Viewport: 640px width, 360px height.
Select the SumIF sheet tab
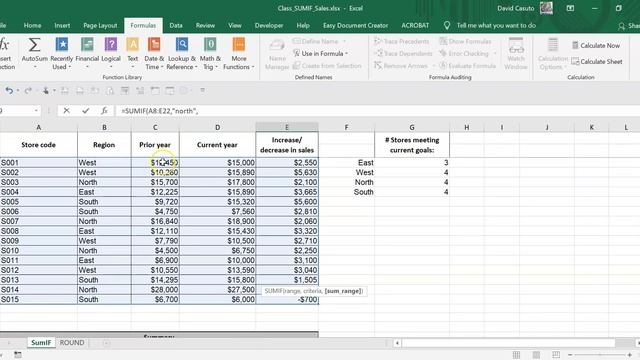(x=41, y=342)
